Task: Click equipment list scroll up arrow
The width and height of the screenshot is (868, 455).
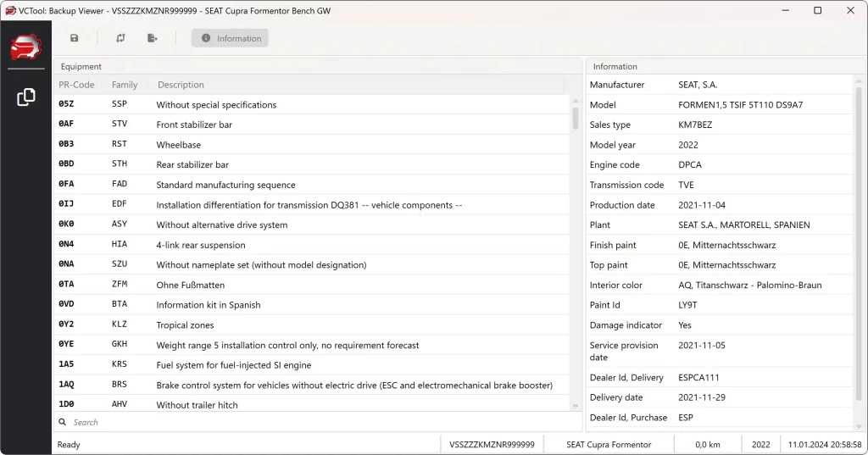Action: click(x=576, y=102)
